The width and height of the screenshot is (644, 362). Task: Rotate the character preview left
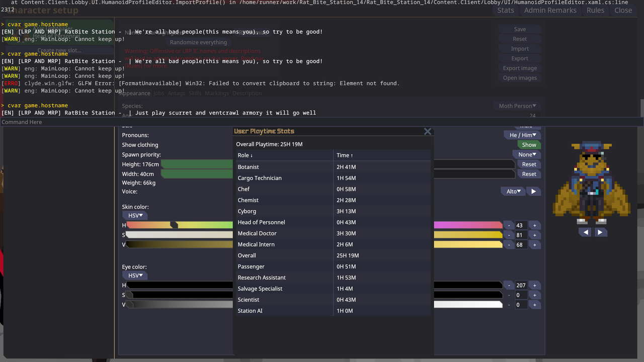tap(585, 232)
